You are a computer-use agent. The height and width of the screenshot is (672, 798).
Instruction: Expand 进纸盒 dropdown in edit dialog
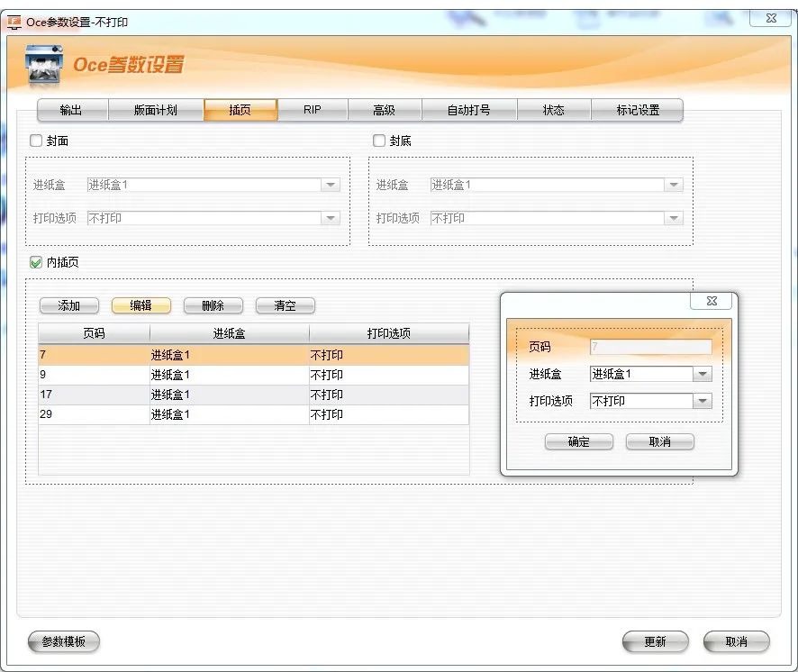click(703, 374)
